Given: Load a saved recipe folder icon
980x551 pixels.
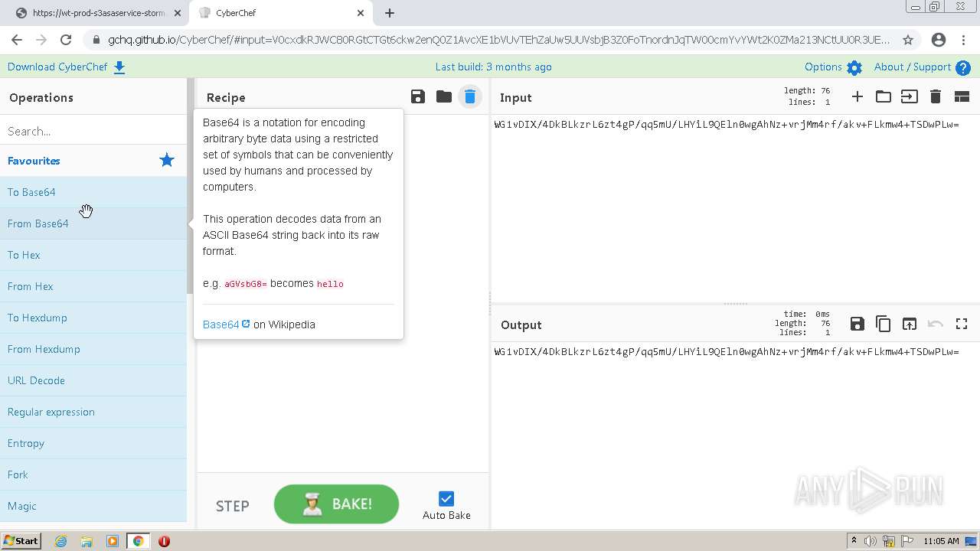Looking at the screenshot, I should pyautogui.click(x=443, y=96).
